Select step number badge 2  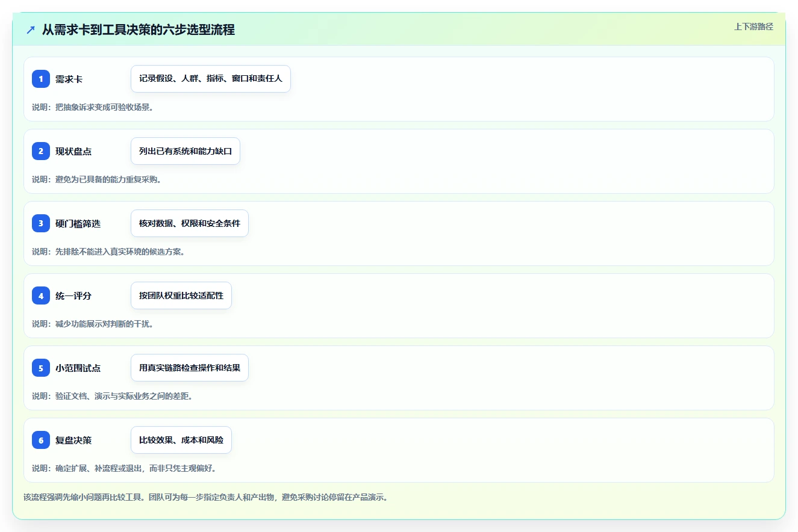[x=41, y=151]
